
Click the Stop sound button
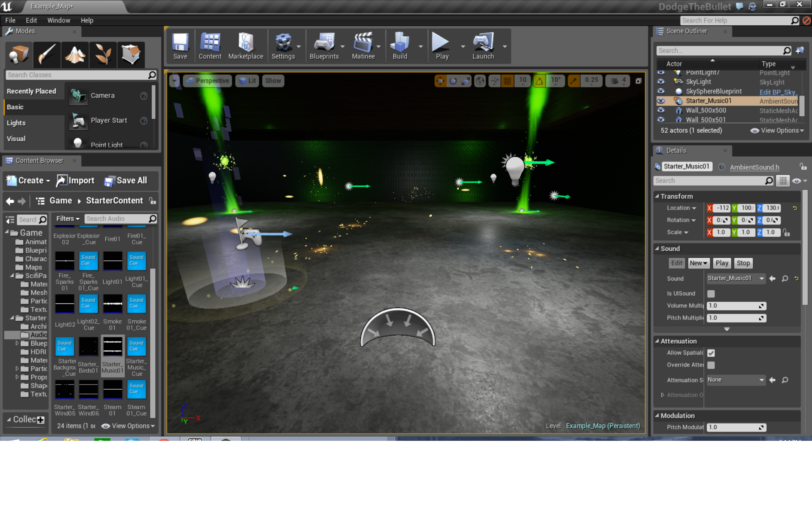point(743,263)
